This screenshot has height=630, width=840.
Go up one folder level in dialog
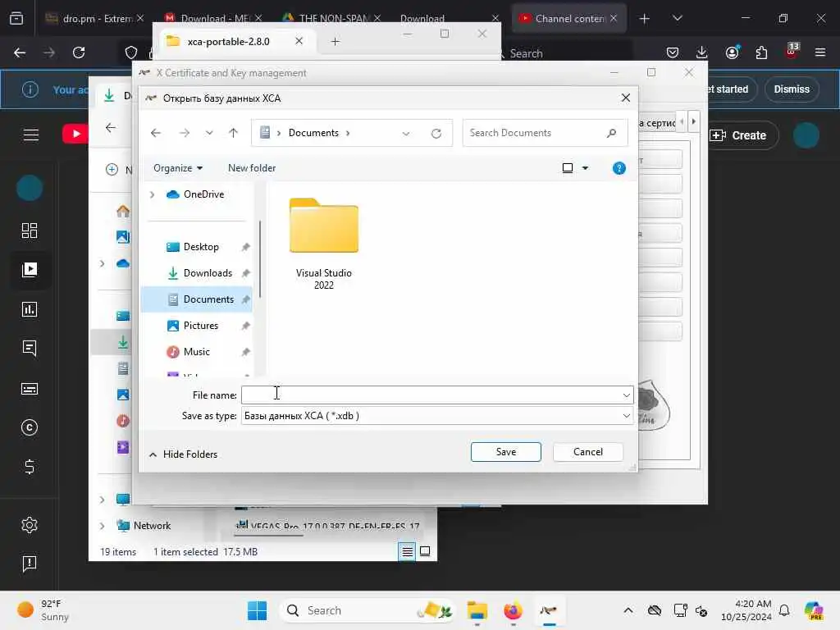point(233,133)
